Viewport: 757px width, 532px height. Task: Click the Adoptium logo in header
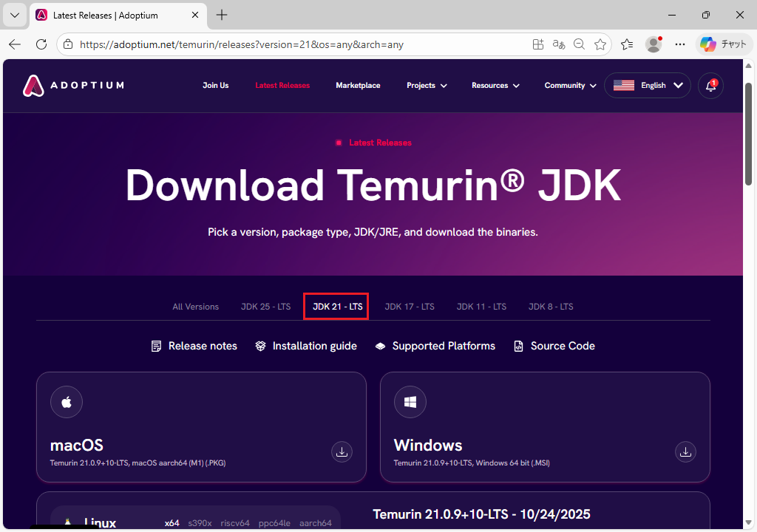click(x=72, y=86)
